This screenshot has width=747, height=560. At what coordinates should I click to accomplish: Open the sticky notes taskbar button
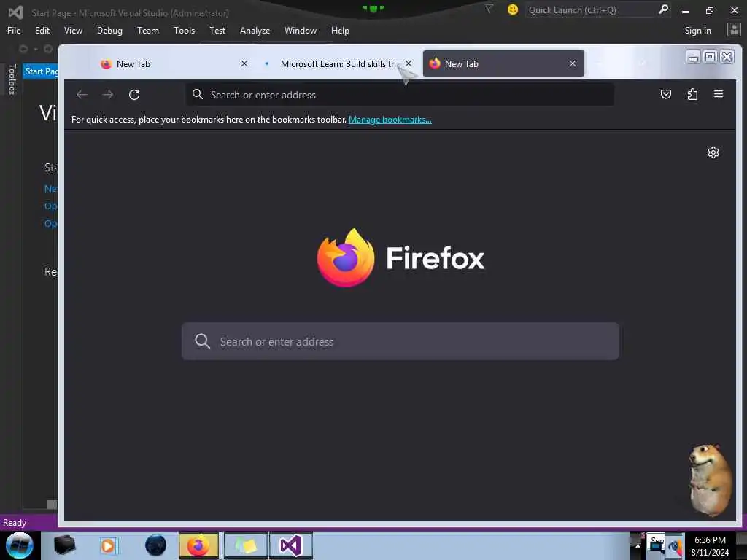(245, 545)
